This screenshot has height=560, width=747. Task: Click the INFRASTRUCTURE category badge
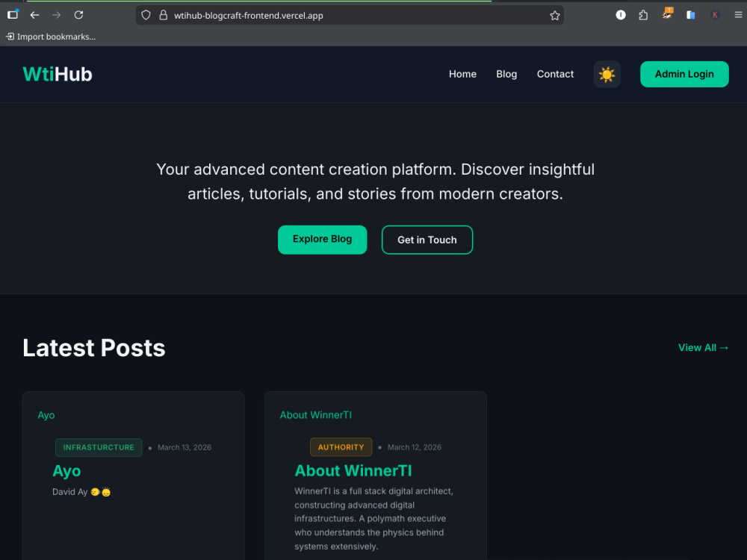pos(99,447)
